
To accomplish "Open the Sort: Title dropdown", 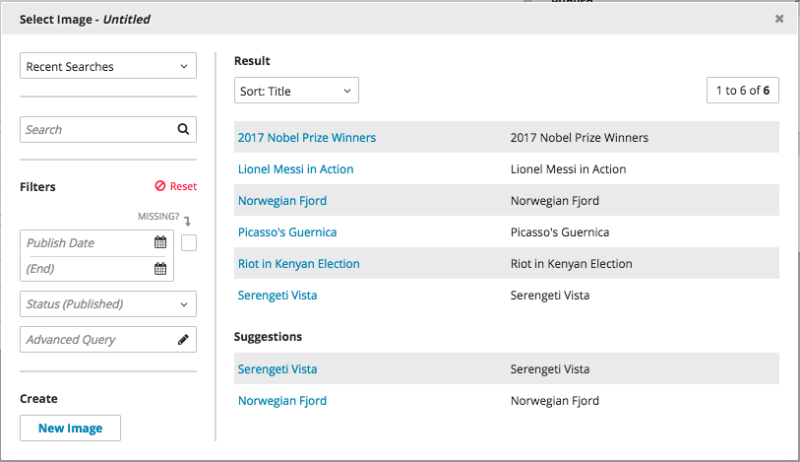I will [x=296, y=91].
